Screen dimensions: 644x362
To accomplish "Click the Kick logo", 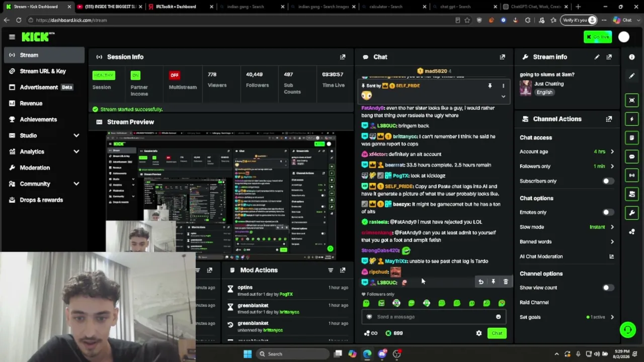I will [38, 37].
